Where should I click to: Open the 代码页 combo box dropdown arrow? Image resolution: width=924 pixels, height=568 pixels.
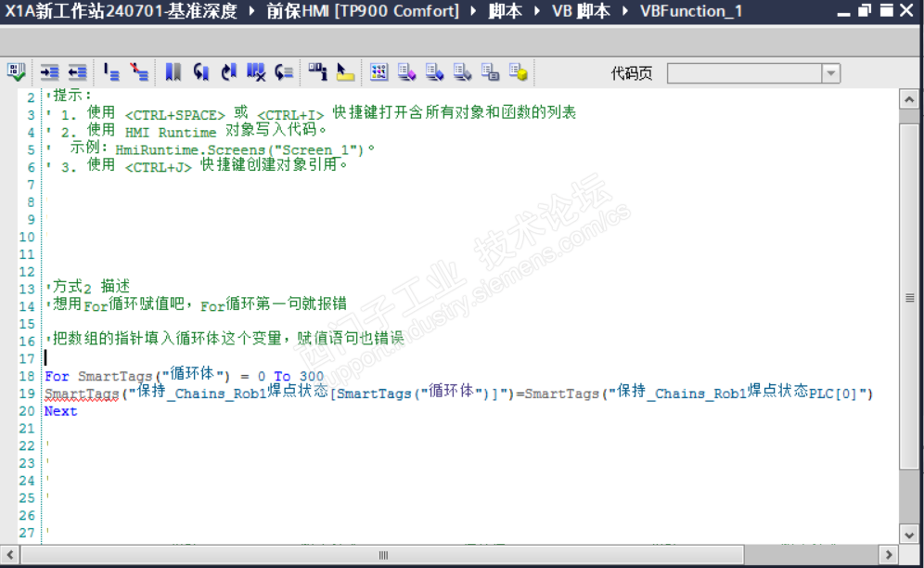(x=831, y=73)
